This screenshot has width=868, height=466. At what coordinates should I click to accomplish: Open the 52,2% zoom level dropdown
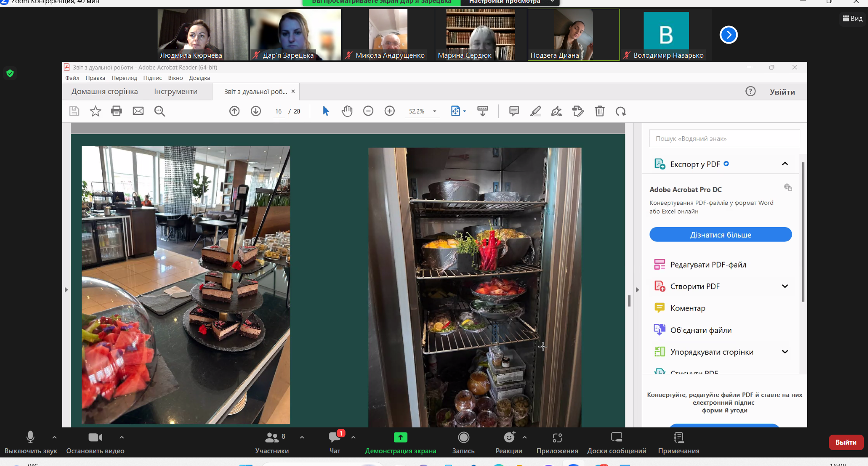[x=435, y=111]
